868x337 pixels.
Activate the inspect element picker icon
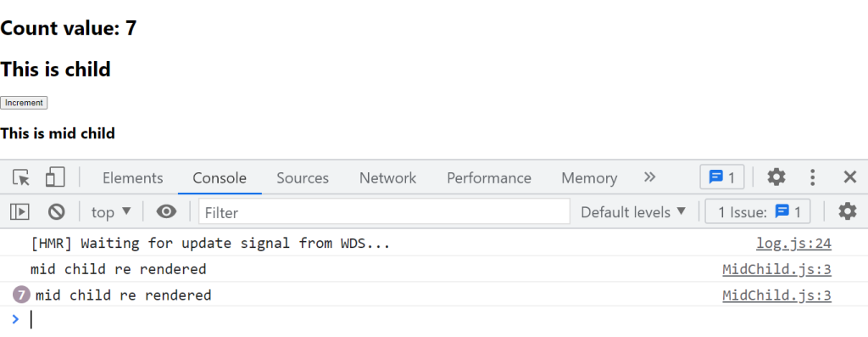click(x=21, y=178)
